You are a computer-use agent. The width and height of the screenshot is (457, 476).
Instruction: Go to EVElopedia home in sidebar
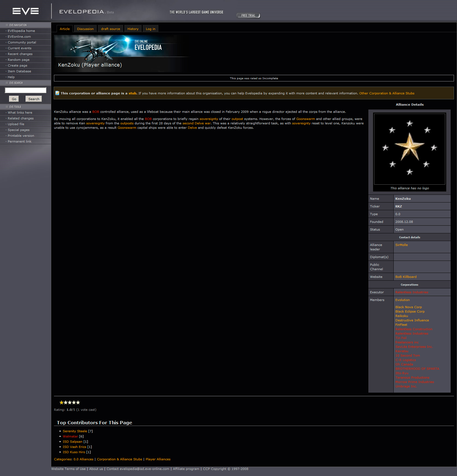pyautogui.click(x=21, y=31)
